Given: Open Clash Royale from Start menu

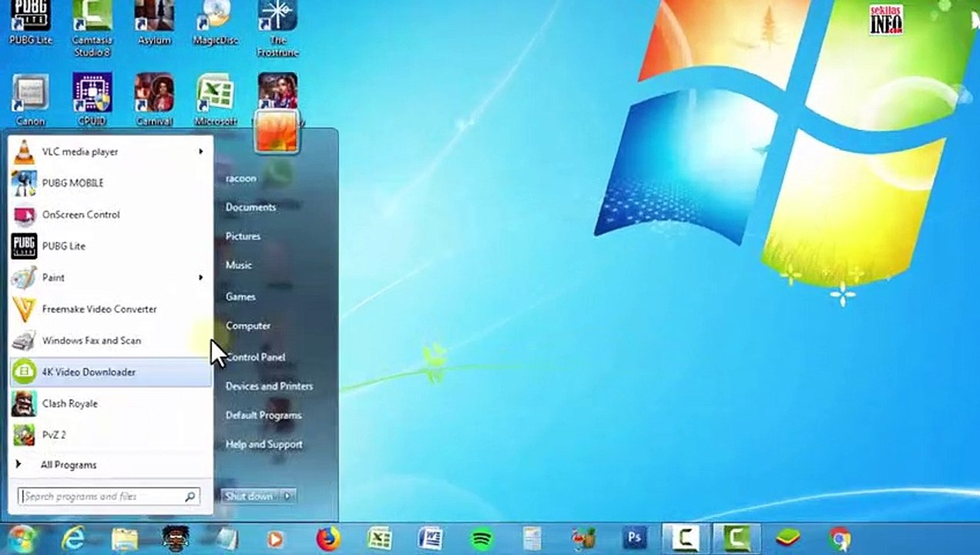Looking at the screenshot, I should 110,403.
